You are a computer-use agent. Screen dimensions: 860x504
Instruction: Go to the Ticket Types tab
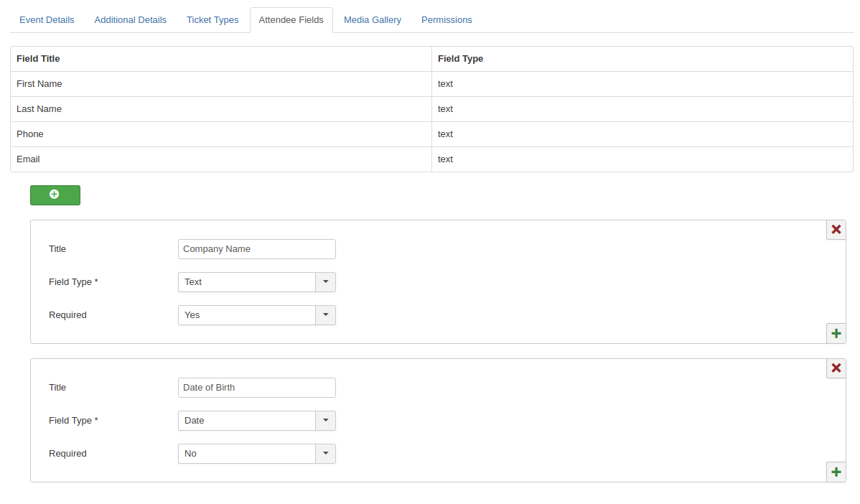[x=212, y=20]
